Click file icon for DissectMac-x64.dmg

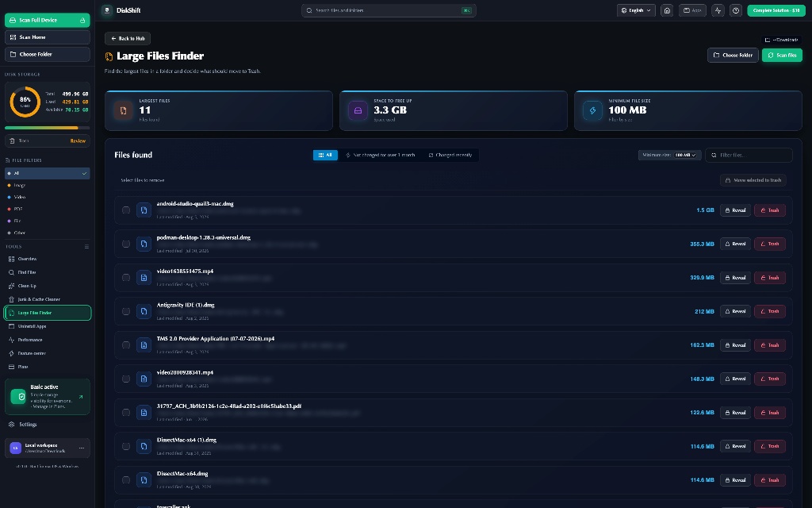tap(144, 479)
